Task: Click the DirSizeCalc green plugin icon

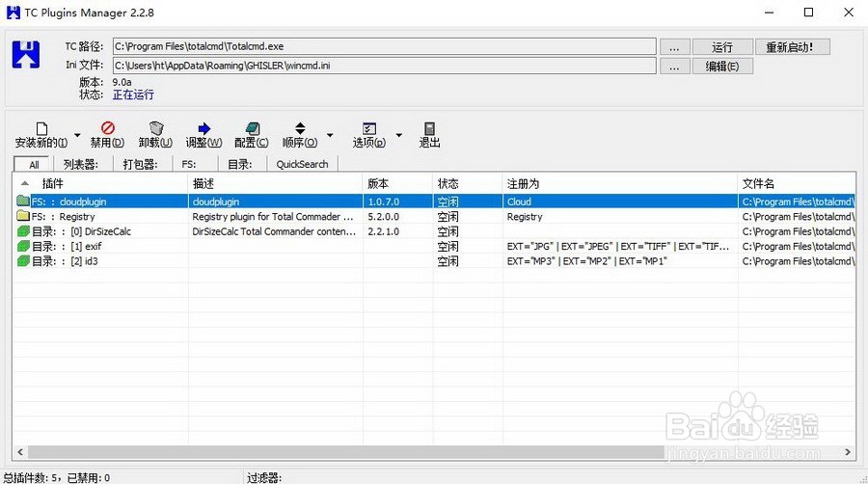Action: coord(23,231)
